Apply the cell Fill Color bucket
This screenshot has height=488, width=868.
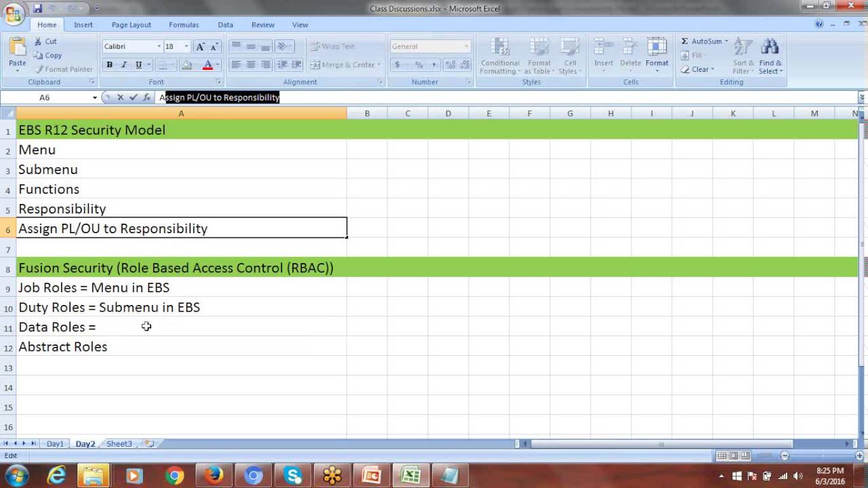click(x=186, y=65)
